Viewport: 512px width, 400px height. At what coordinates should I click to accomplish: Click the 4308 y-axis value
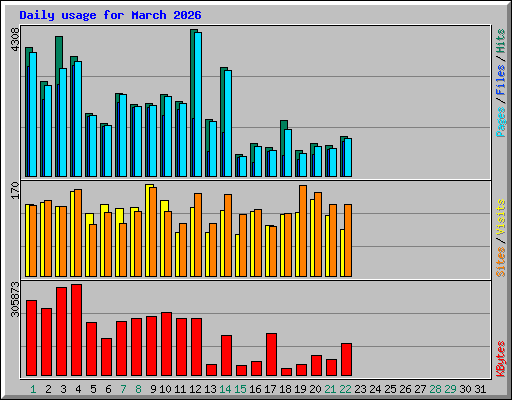(x=15, y=40)
